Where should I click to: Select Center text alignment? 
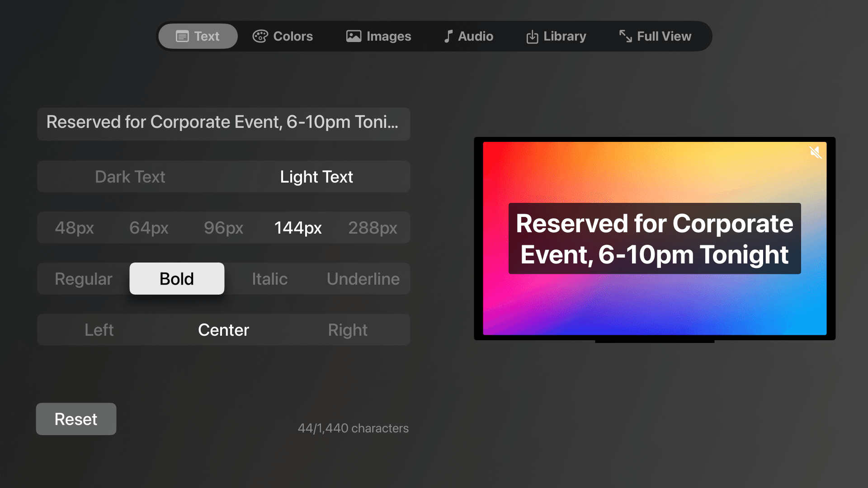click(224, 330)
